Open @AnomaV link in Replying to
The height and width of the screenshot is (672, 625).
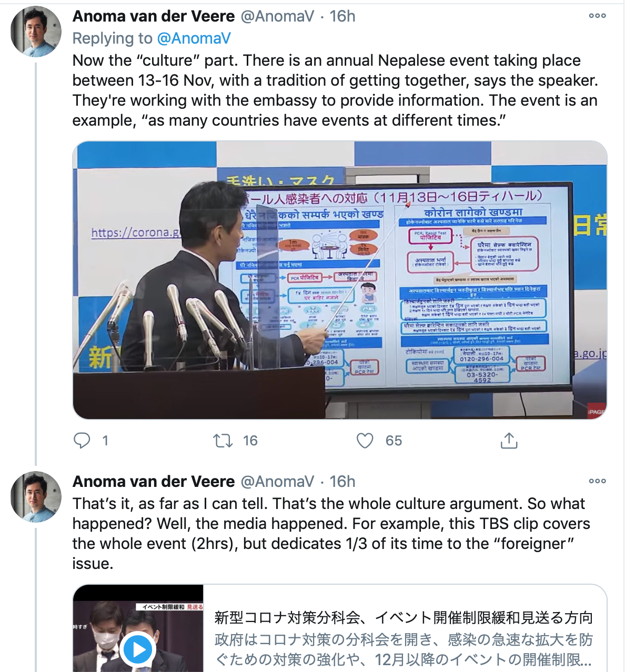point(194,38)
